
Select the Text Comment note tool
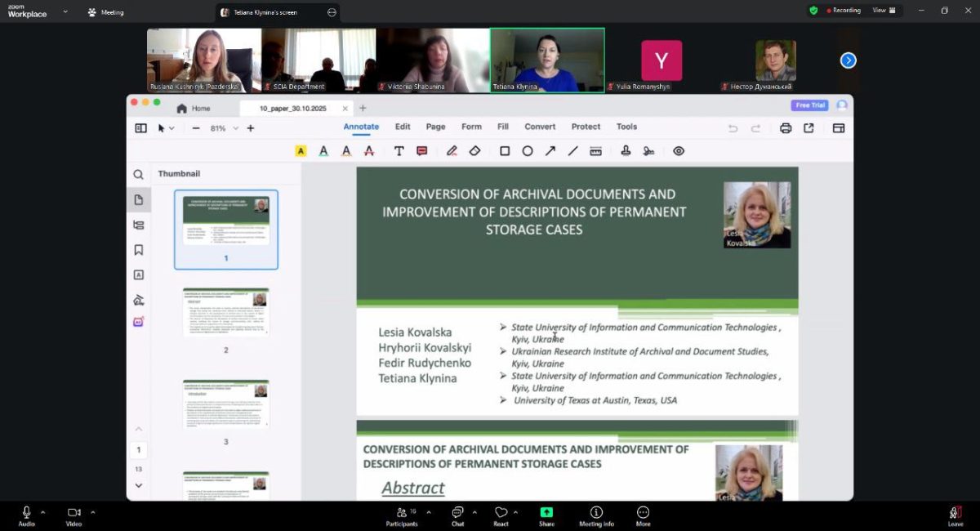pos(422,151)
